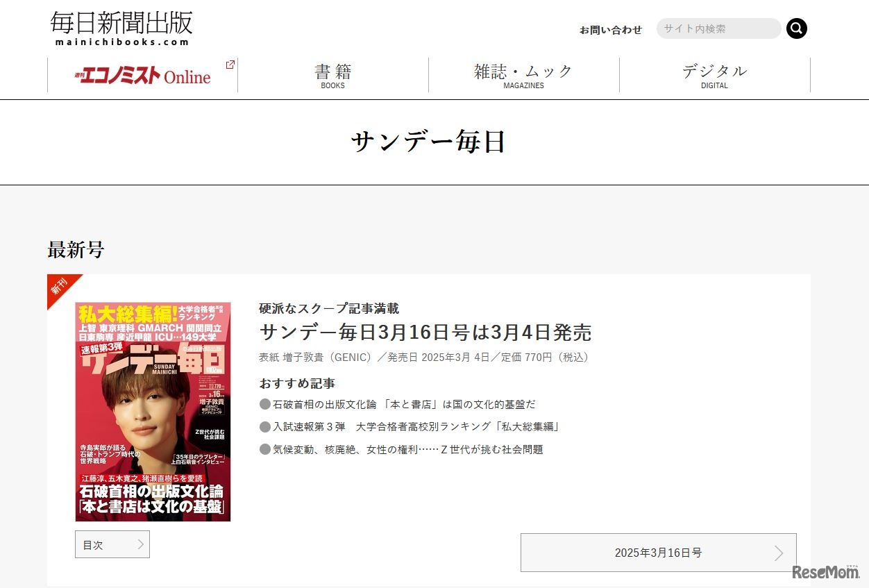Click the chevron arrow on the 目次 button
The height and width of the screenshot is (588, 869).
pos(140,544)
